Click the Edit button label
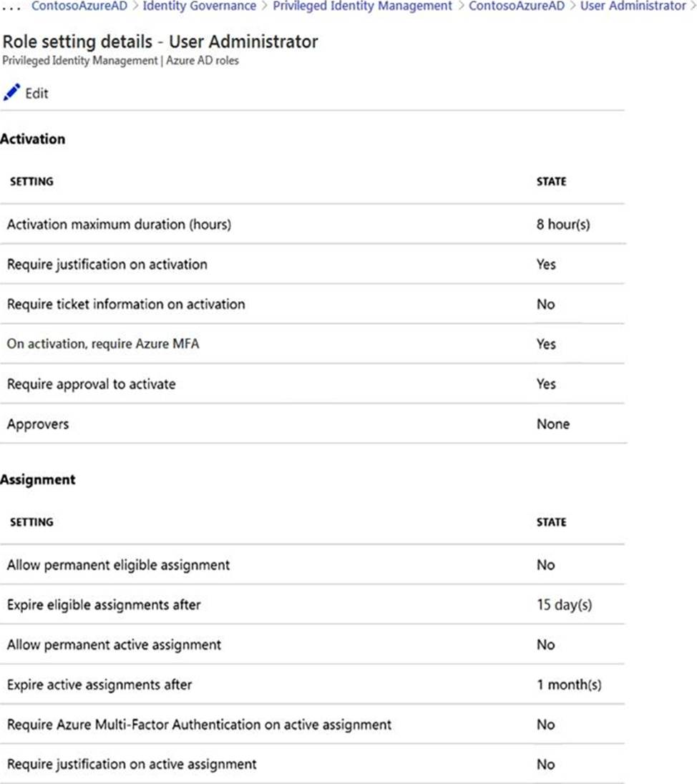The width and height of the screenshot is (697, 784). point(37,93)
